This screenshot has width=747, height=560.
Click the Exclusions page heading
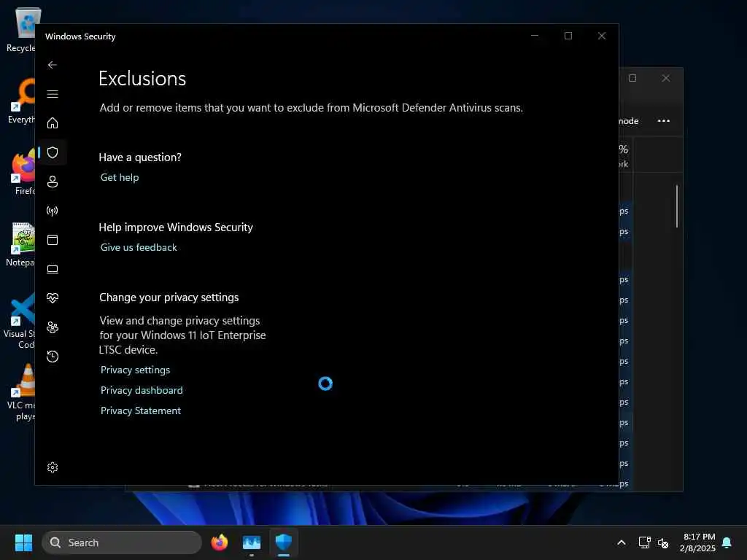point(142,79)
